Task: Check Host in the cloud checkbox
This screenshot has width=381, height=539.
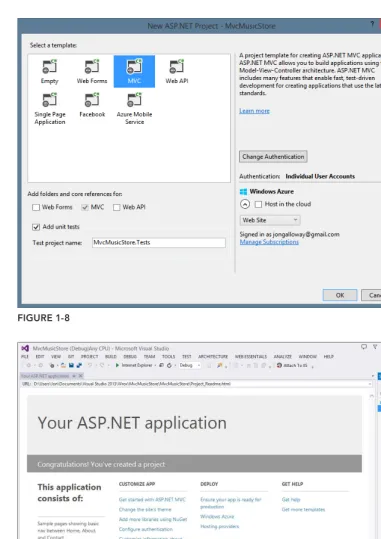Action: tap(258, 204)
